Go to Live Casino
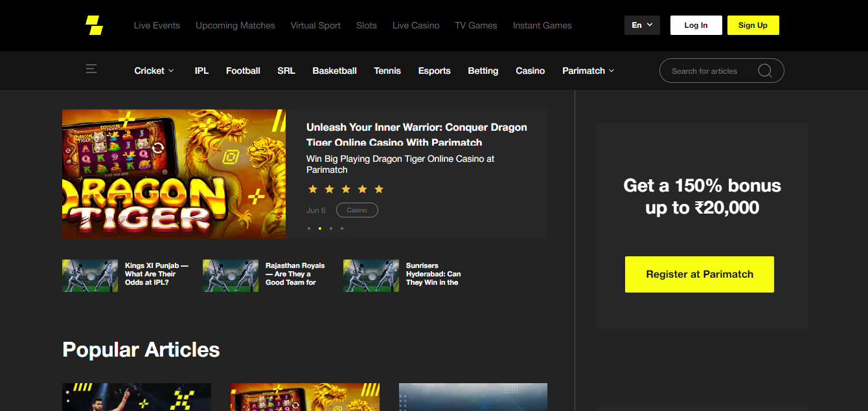868x411 pixels. 416,25
